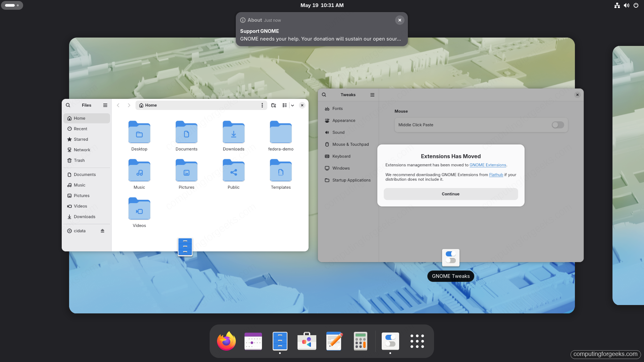Select the Desktop folder

tap(139, 136)
